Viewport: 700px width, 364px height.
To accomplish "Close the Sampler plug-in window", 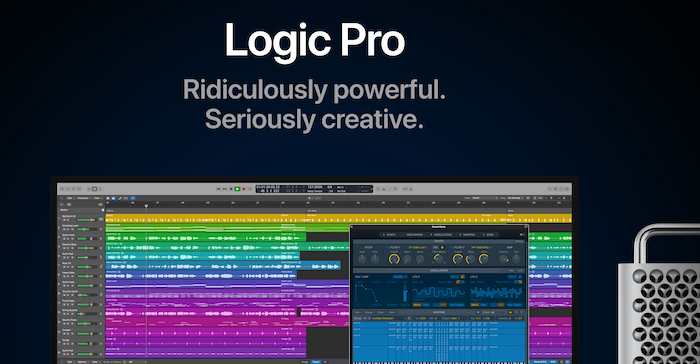I will point(352,227).
